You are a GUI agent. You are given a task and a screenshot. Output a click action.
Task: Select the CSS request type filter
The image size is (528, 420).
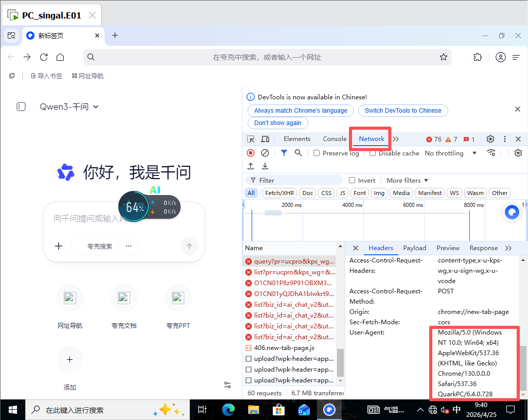coord(326,193)
